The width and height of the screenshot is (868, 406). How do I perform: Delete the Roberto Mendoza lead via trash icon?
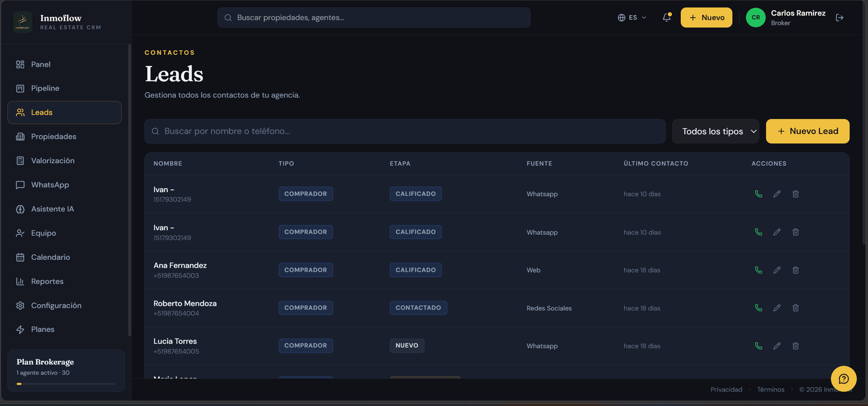(796, 308)
